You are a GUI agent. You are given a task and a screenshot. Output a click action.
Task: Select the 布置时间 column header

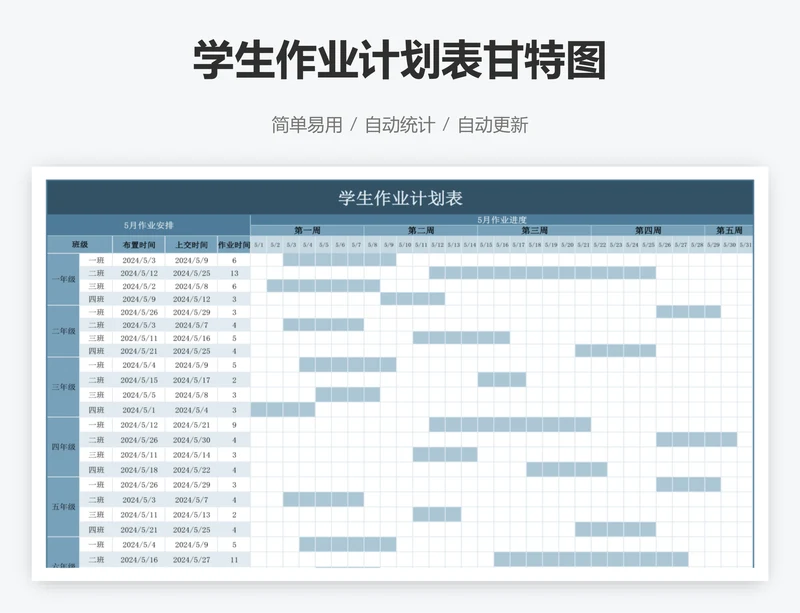[x=139, y=244]
